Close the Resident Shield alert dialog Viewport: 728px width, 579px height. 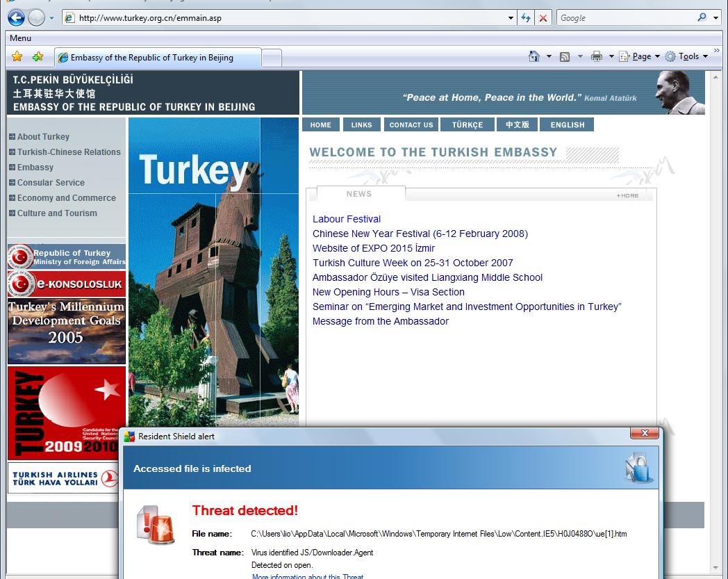645,433
